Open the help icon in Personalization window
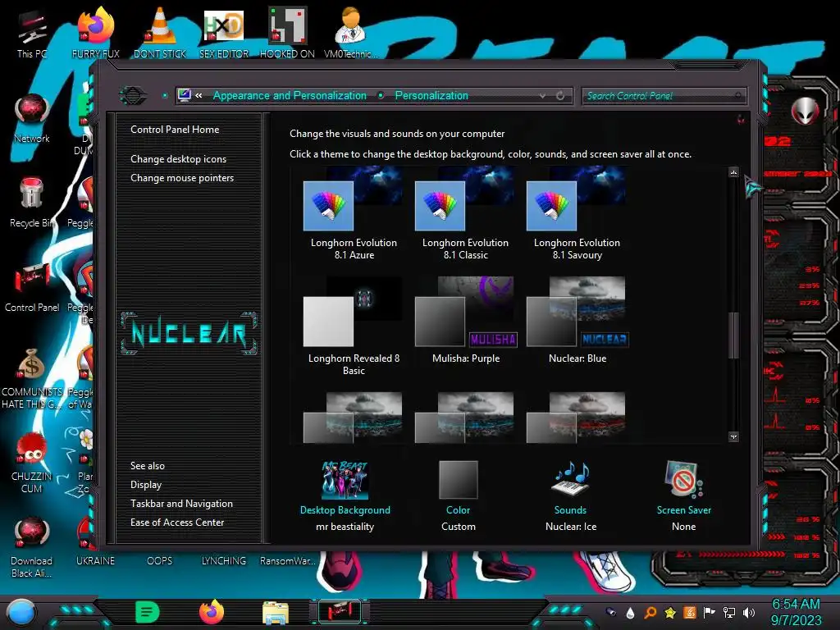Screen dimensions: 840x630 [x=741, y=120]
